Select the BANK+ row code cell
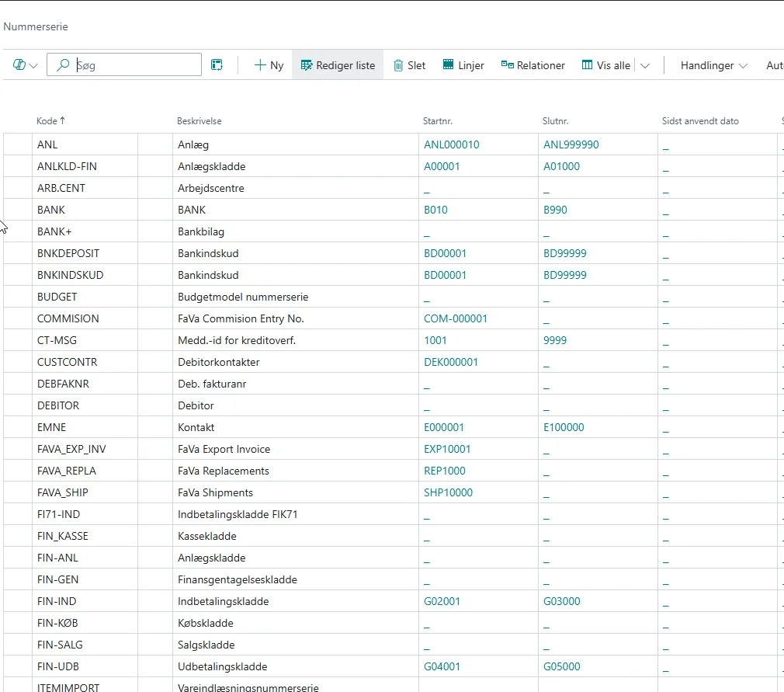This screenshot has height=692, width=784. [54, 231]
